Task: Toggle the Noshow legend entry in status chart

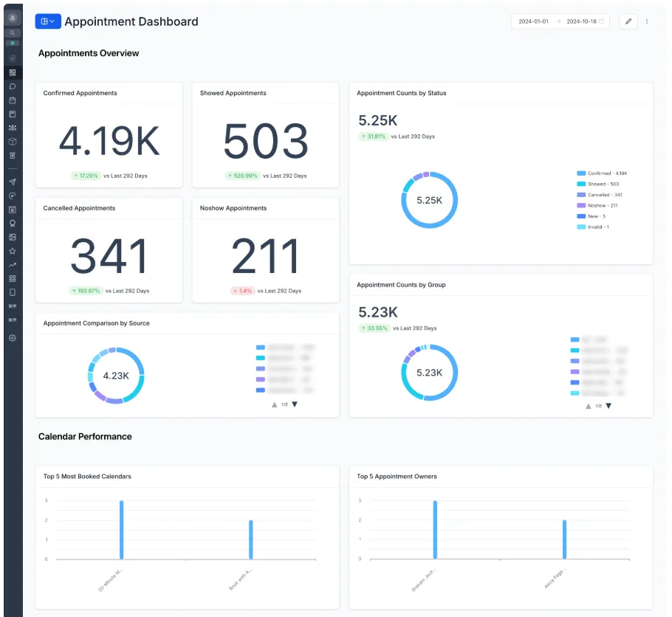Action: pyautogui.click(x=597, y=206)
